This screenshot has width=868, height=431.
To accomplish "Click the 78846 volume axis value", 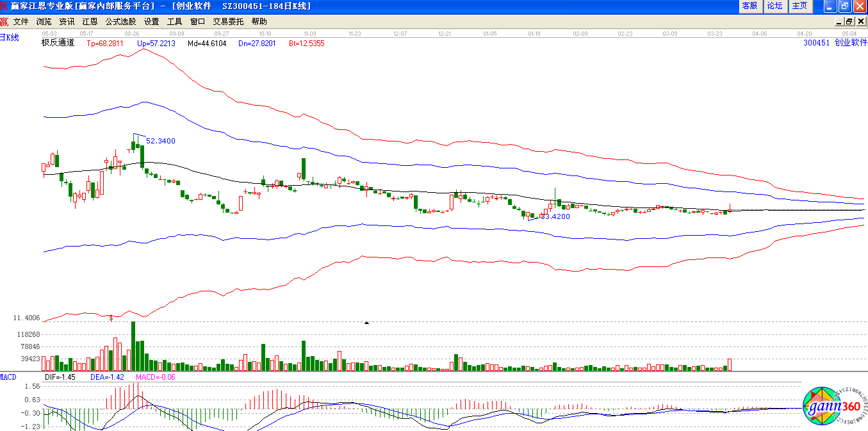I will tap(31, 346).
